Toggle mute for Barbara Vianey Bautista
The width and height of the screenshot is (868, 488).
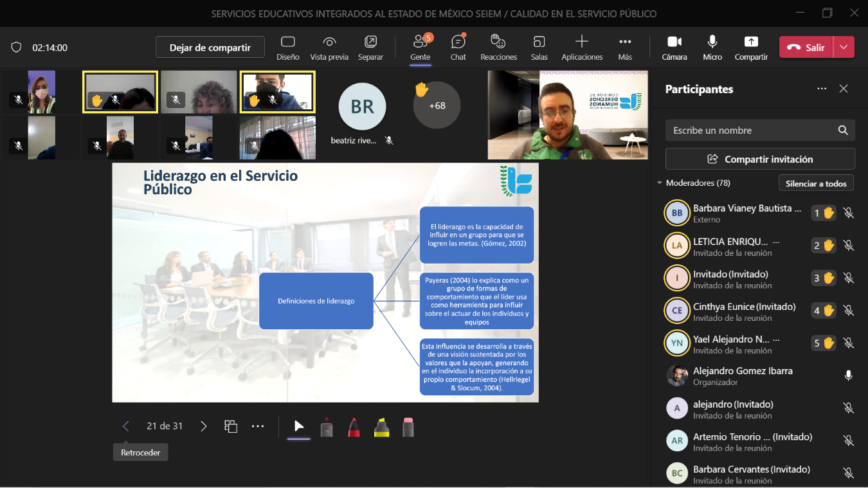[x=848, y=213]
